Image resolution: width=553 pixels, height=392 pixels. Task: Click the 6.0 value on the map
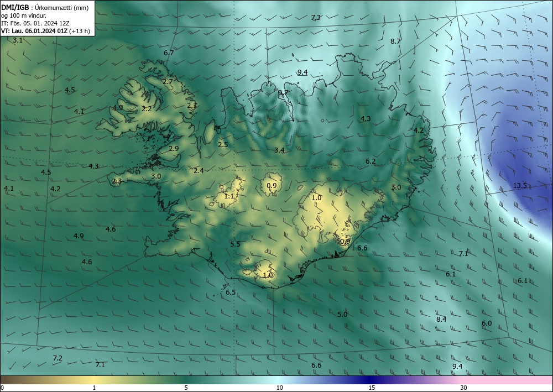pos(487,323)
